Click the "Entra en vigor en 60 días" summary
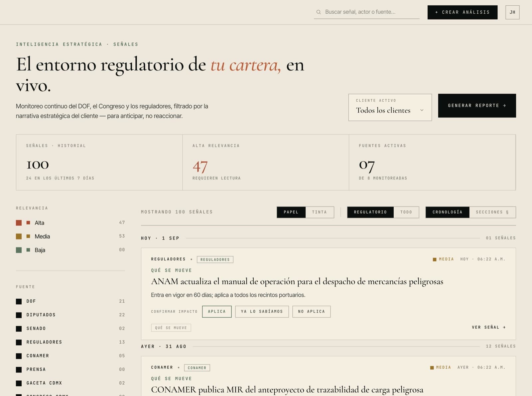532x396 pixels. click(228, 295)
